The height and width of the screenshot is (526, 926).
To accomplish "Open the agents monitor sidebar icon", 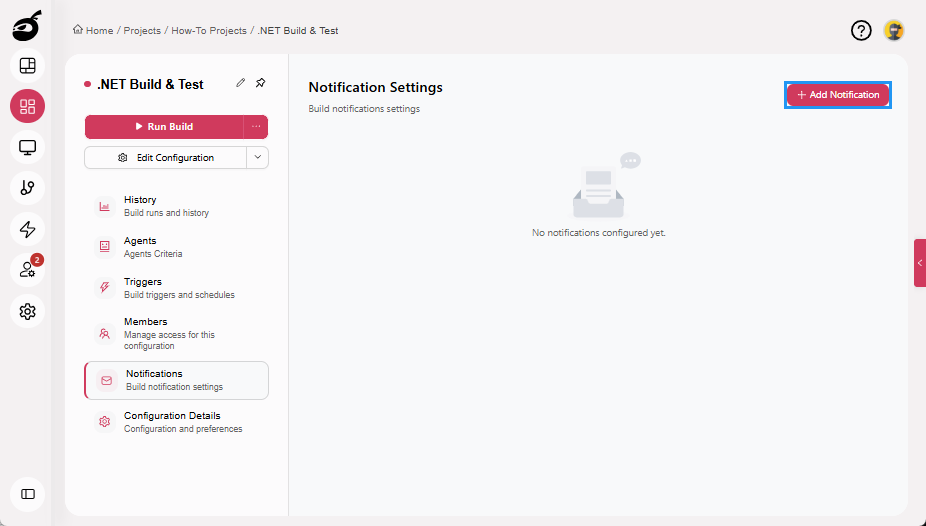I will 28,147.
